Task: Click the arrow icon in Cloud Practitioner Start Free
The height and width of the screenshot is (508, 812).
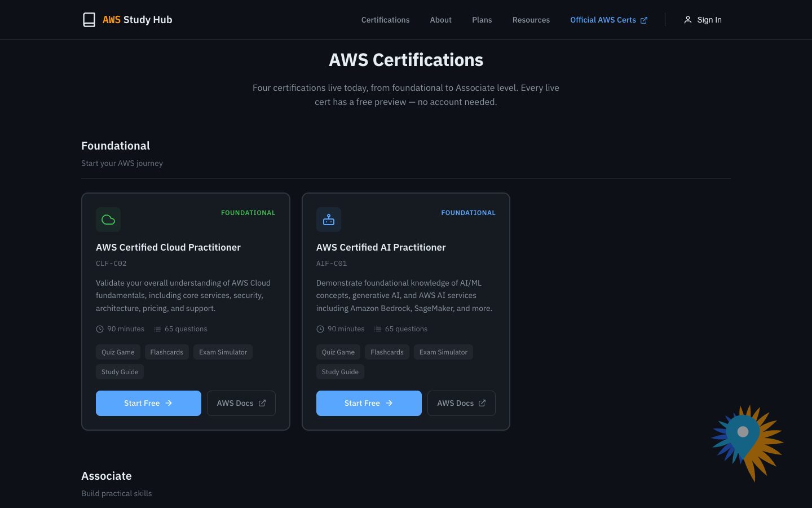Action: (x=169, y=403)
